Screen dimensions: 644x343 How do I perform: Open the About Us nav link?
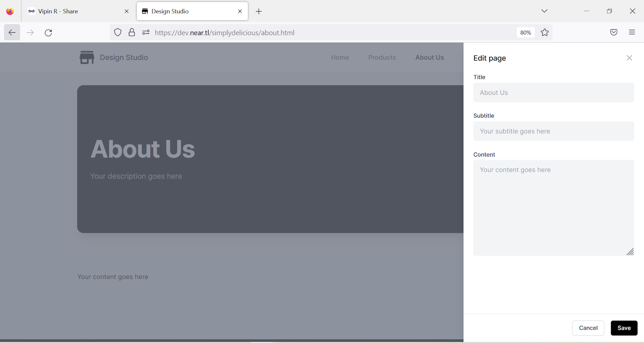[429, 58]
